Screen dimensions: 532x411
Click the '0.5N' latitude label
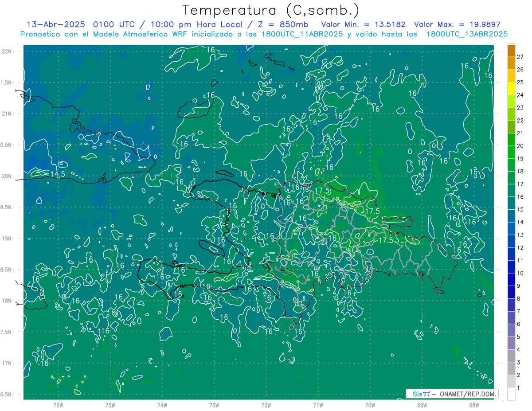tap(7, 145)
